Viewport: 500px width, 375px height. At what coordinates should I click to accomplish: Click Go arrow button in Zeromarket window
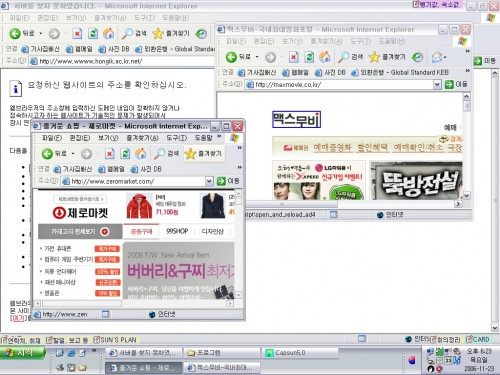pyautogui.click(x=228, y=181)
